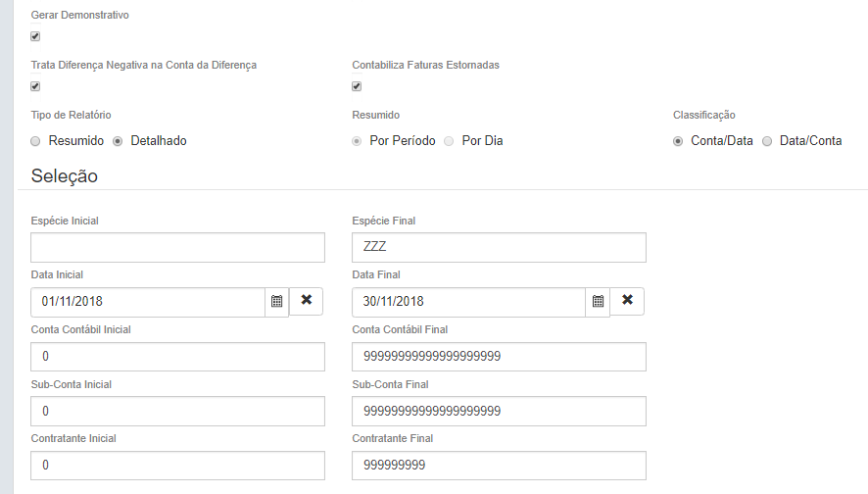
Task: Select the Resumido report type
Action: 36,141
